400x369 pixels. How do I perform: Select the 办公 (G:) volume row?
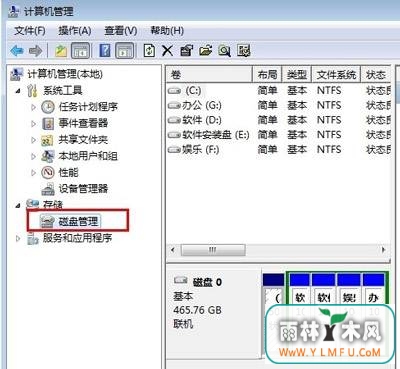pyautogui.click(x=278, y=105)
